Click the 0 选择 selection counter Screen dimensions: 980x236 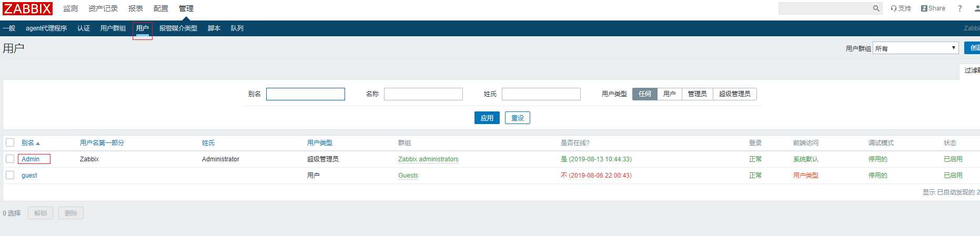tap(12, 213)
